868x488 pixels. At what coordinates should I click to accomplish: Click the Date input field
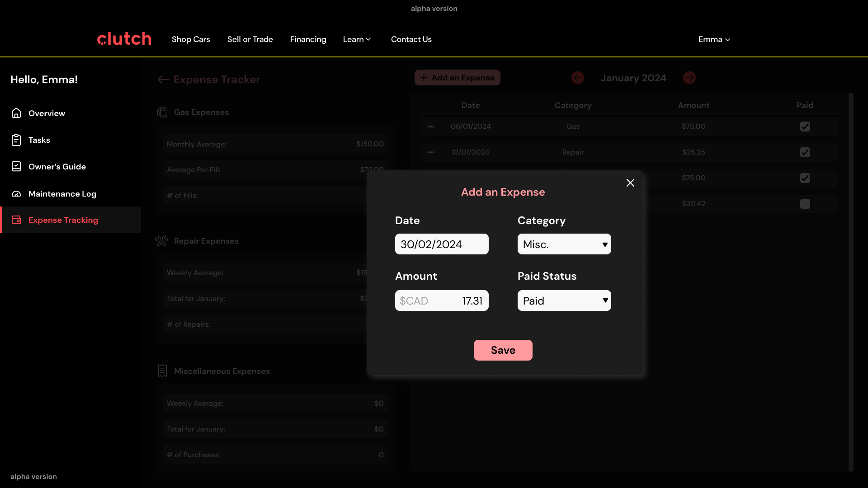pos(441,244)
